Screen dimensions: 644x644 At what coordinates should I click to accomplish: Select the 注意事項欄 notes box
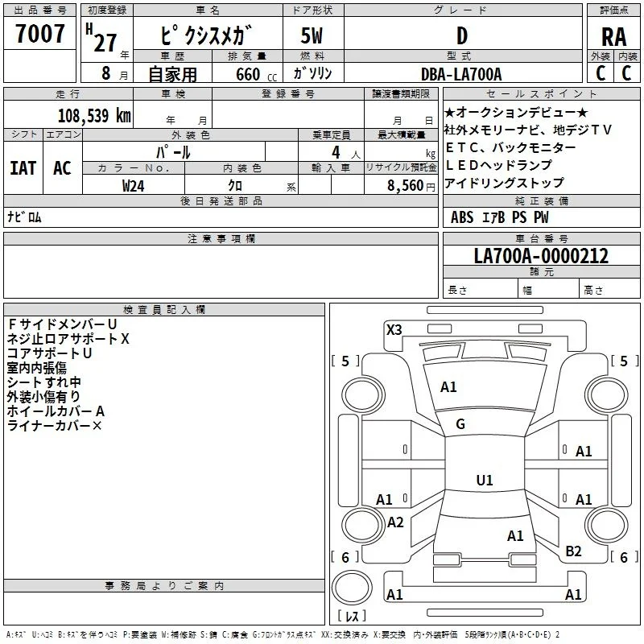pos(221,271)
